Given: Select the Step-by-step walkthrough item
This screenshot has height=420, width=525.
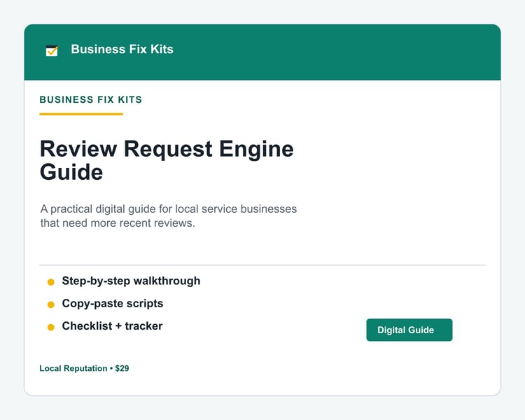Looking at the screenshot, I should pos(132,281).
